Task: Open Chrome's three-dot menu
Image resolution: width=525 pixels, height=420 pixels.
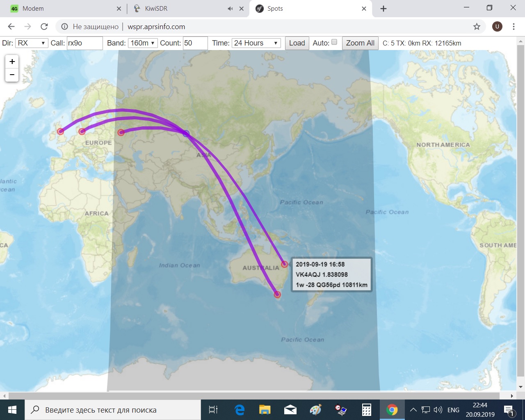Action: coord(514,26)
